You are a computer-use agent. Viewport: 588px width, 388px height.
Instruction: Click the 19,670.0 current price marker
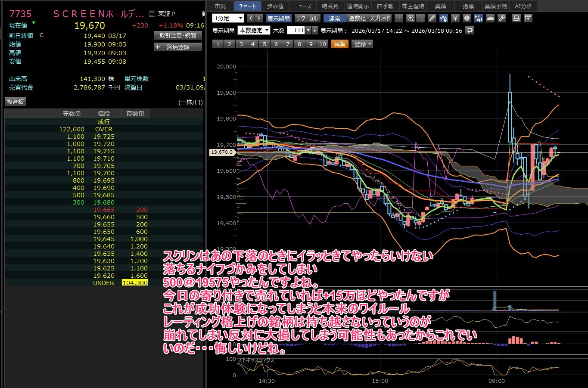click(x=222, y=152)
